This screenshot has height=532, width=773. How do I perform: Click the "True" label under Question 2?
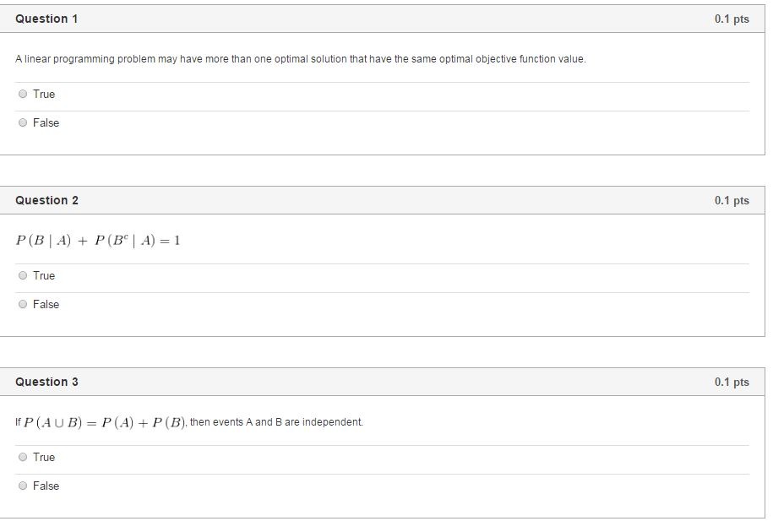(x=44, y=276)
